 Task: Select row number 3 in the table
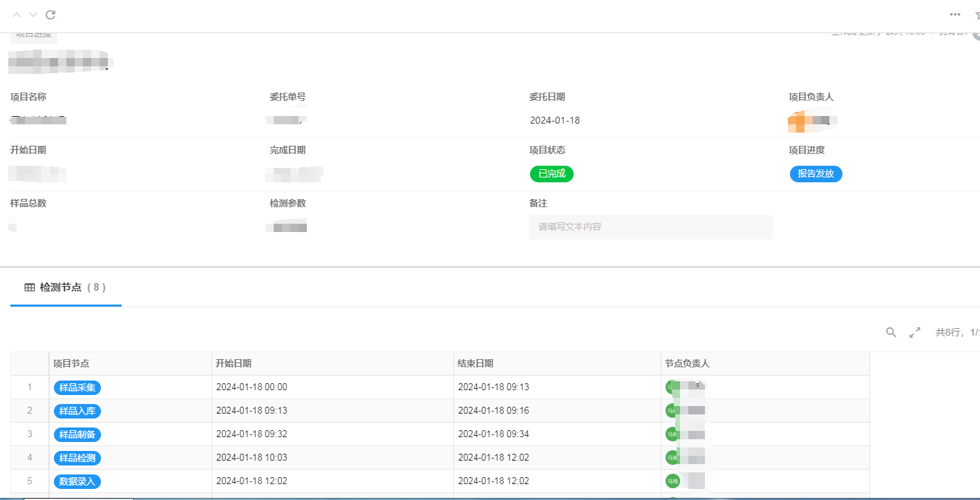point(30,434)
